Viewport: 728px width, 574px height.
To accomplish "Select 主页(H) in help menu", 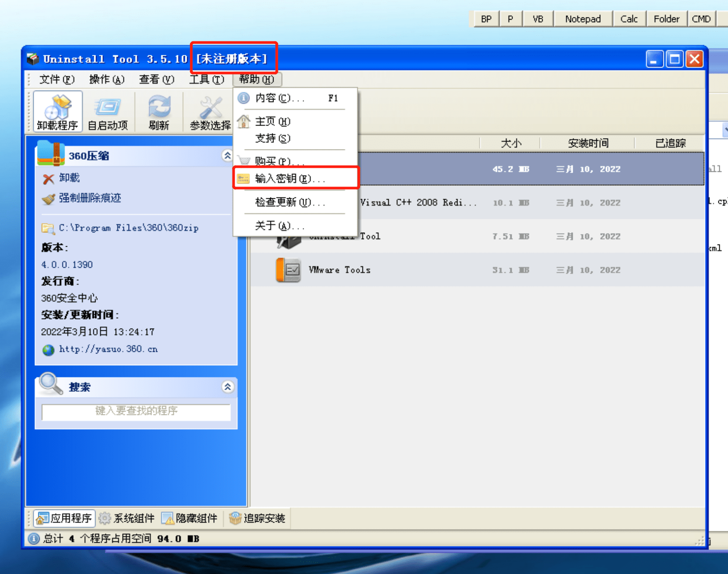I will pos(295,121).
